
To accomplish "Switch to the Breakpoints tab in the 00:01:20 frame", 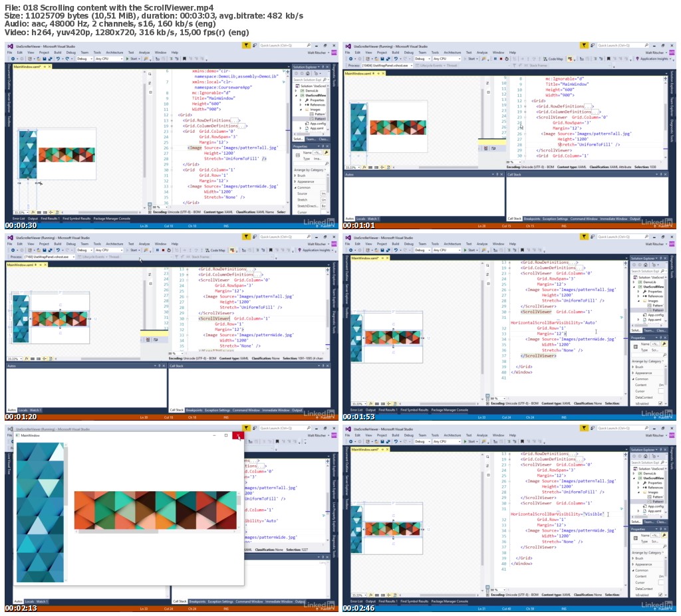I will coord(194,410).
